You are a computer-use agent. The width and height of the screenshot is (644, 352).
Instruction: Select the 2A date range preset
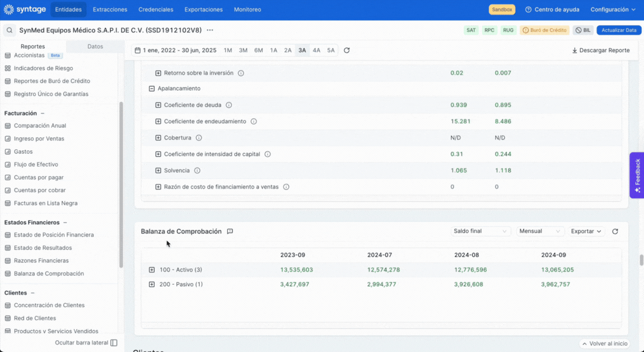288,50
